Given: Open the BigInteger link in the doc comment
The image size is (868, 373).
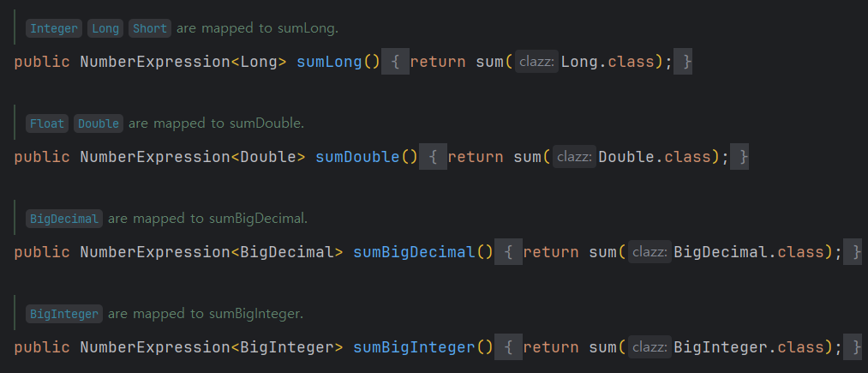Looking at the screenshot, I should (x=64, y=314).
